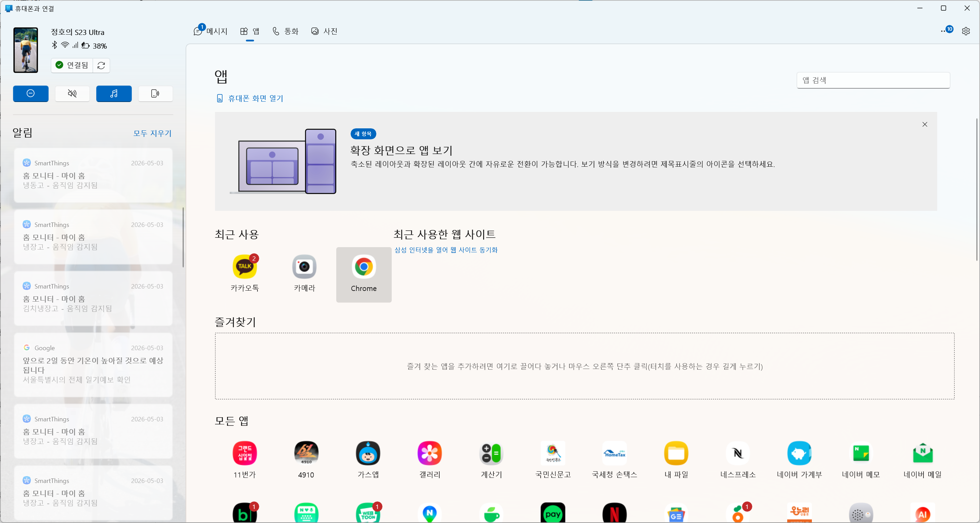Viewport: 980px width, 523px height.
Task: Click the 확장 화면으로 앱 보기 heading
Action: click(x=401, y=150)
